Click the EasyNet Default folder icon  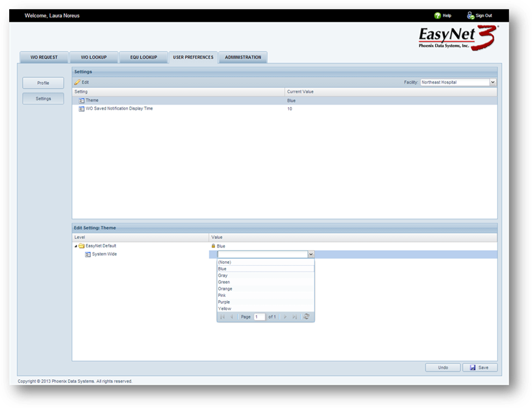(x=82, y=245)
